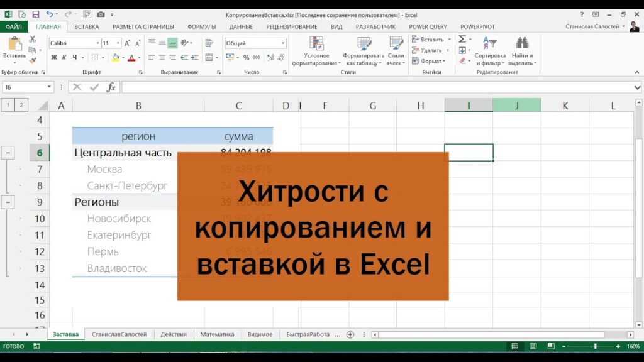Click the Insert Function fx icon

[x=111, y=87]
